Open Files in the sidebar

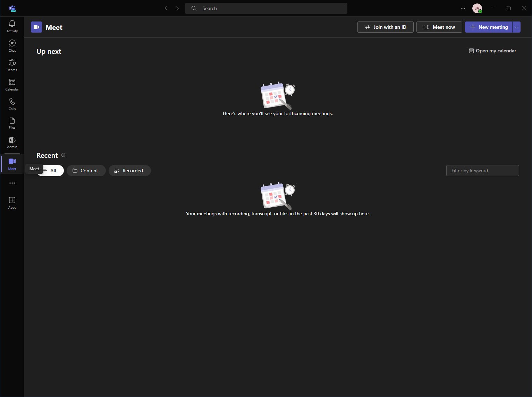(12, 123)
